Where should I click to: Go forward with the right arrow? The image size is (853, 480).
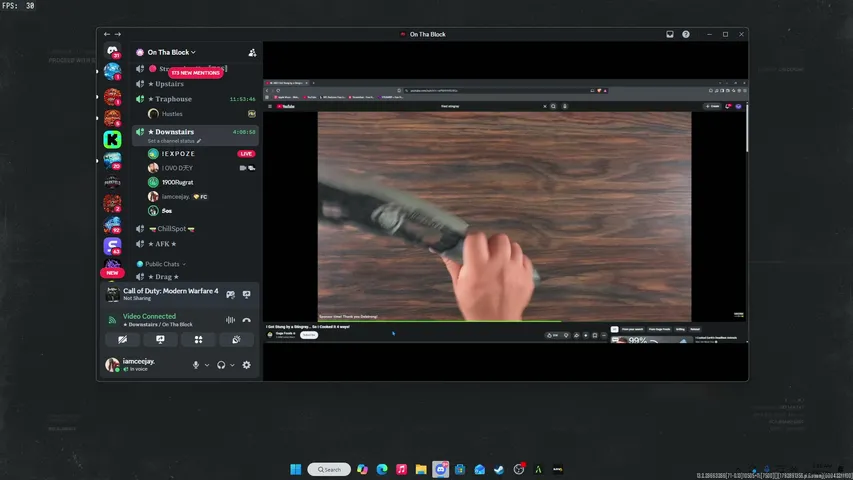[x=118, y=34]
